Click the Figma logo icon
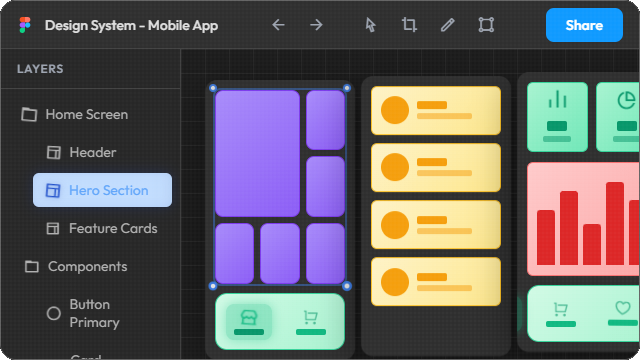 (25, 25)
